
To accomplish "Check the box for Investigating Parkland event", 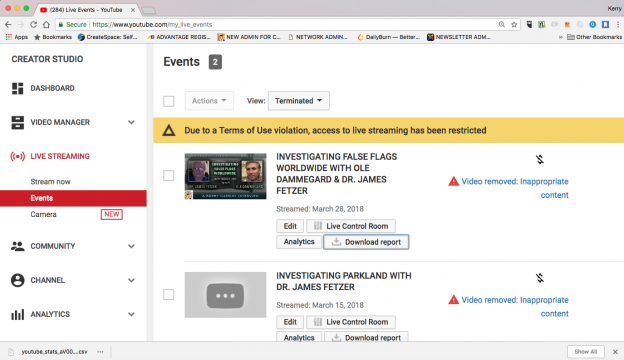I will click(x=169, y=294).
